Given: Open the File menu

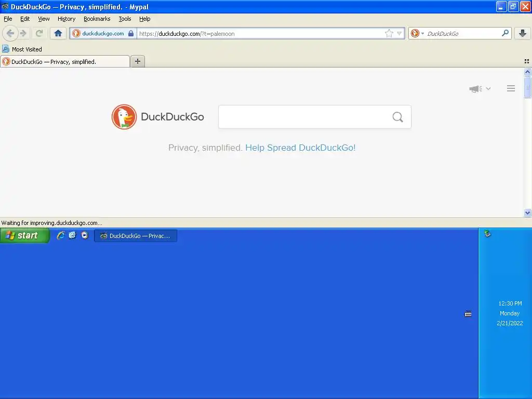Looking at the screenshot, I should click(x=8, y=19).
